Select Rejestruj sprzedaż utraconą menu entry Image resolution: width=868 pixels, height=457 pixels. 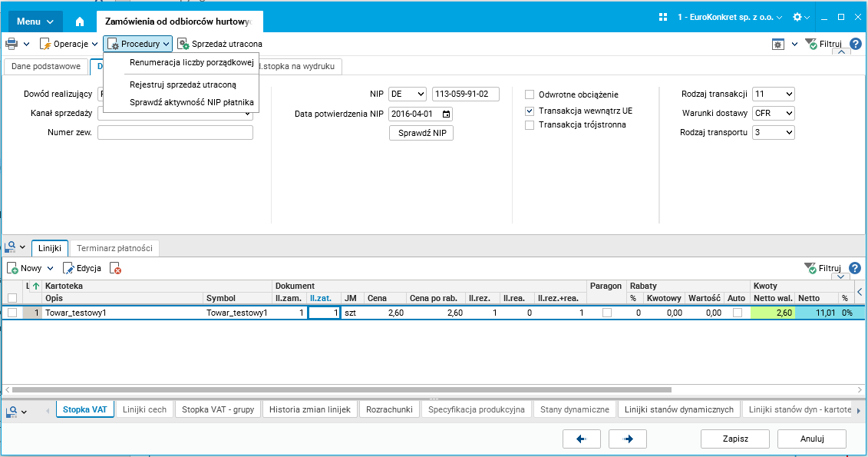pyautogui.click(x=183, y=84)
